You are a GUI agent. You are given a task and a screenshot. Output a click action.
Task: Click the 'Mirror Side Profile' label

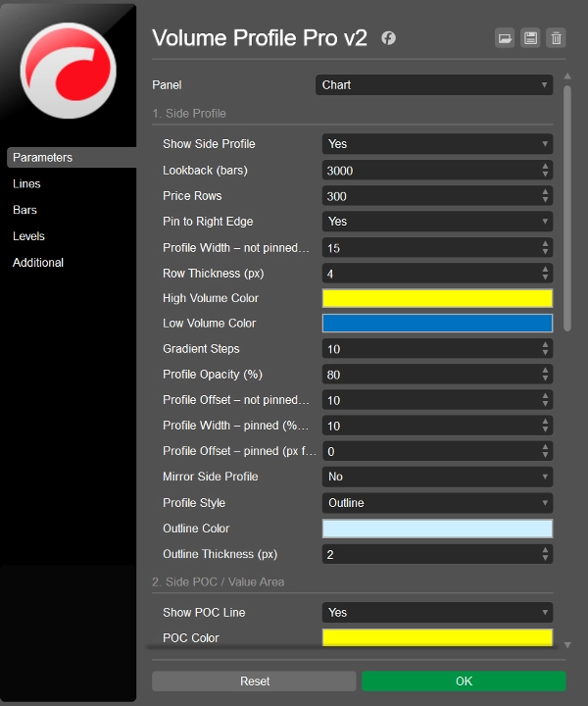pos(211,477)
